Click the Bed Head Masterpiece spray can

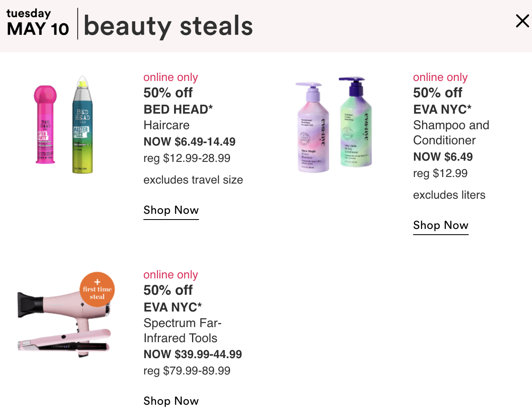(x=83, y=125)
